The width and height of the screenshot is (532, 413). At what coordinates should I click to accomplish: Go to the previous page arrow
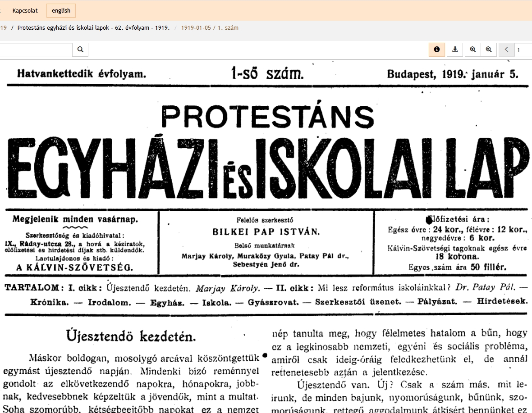(x=507, y=50)
